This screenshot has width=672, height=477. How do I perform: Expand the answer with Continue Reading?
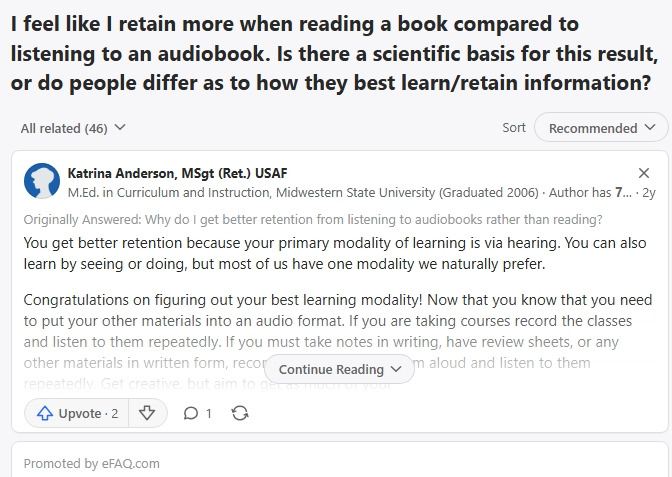pyautogui.click(x=339, y=369)
